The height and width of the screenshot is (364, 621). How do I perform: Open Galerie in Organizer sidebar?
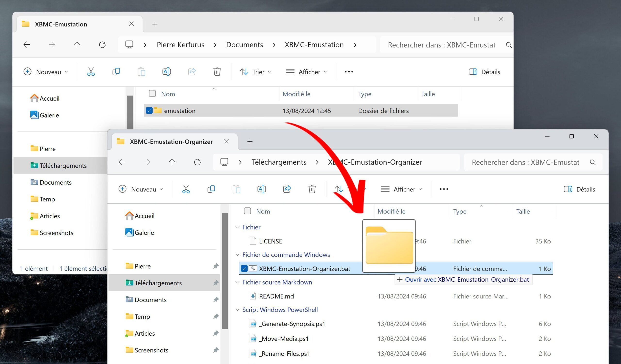tap(139, 232)
